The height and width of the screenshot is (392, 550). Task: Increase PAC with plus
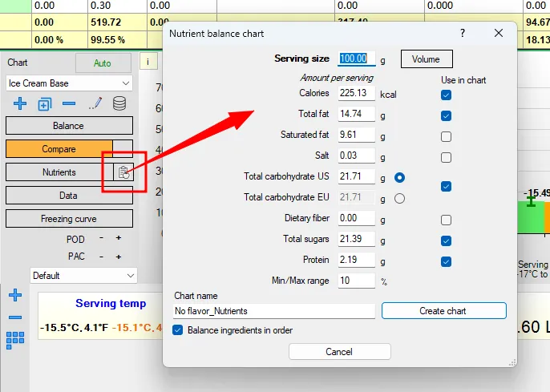click(119, 257)
